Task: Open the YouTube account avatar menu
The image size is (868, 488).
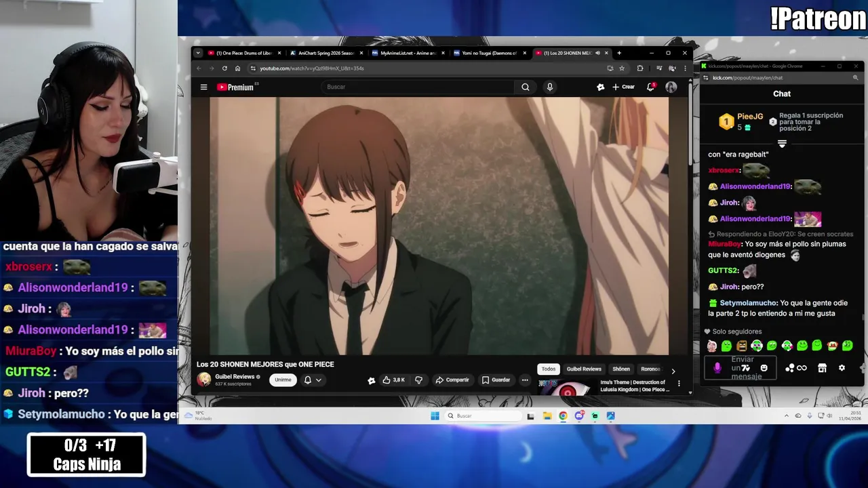Action: point(671,87)
